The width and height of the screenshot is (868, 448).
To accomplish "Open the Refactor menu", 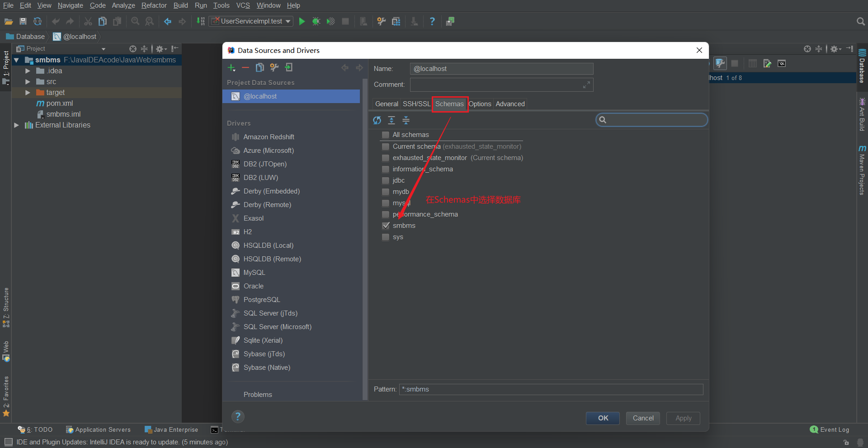I will click(154, 5).
